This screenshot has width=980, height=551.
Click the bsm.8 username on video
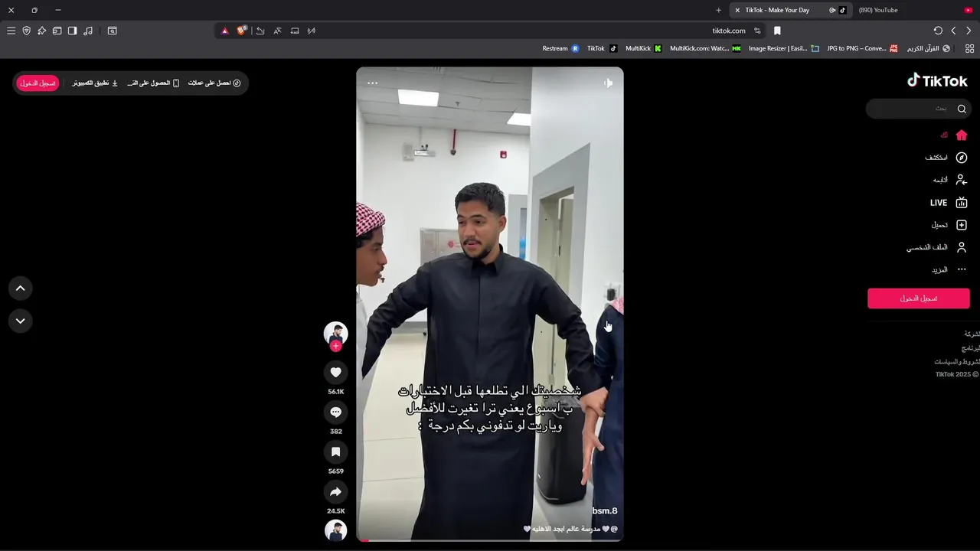[x=605, y=510]
